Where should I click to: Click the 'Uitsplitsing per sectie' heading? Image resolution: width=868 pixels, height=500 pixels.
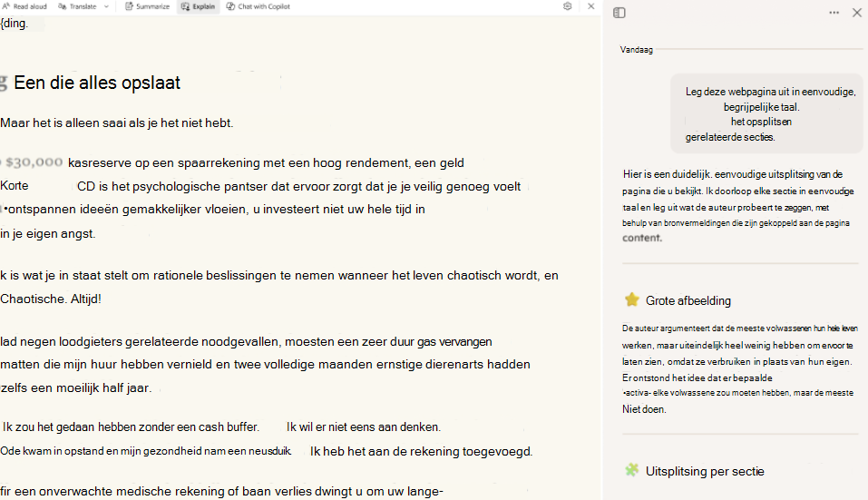705,471
